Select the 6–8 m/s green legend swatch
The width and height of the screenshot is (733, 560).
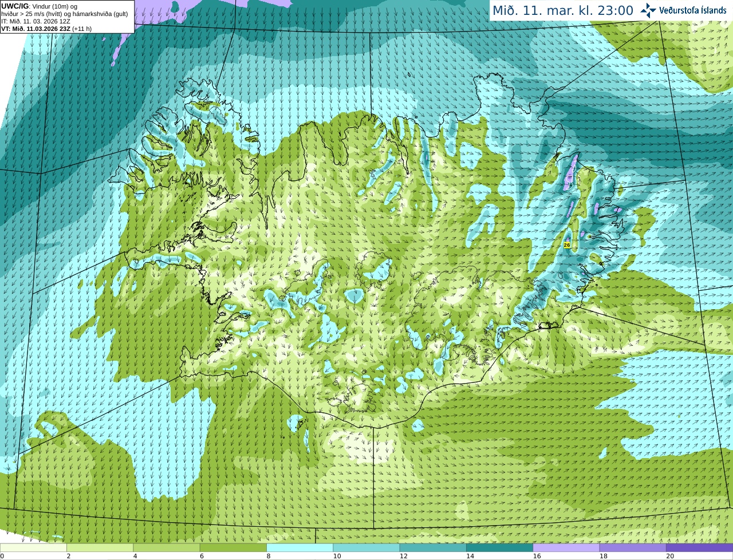[x=233, y=548]
